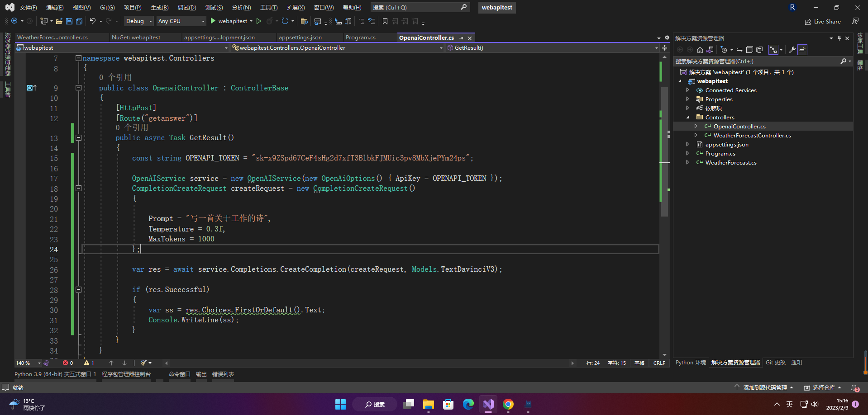Toggle Preview Selected Items button in Solution Explorer
Viewport: 868px width, 415px height.
[x=802, y=50]
